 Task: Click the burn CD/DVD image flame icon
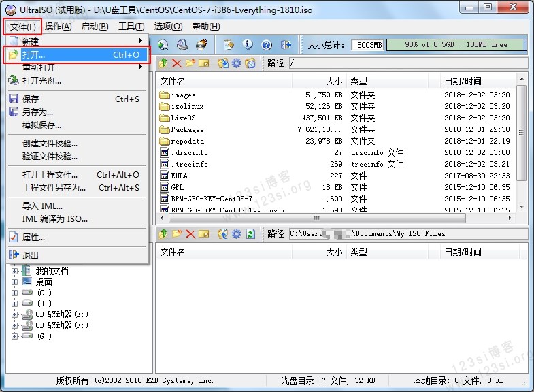(201, 45)
